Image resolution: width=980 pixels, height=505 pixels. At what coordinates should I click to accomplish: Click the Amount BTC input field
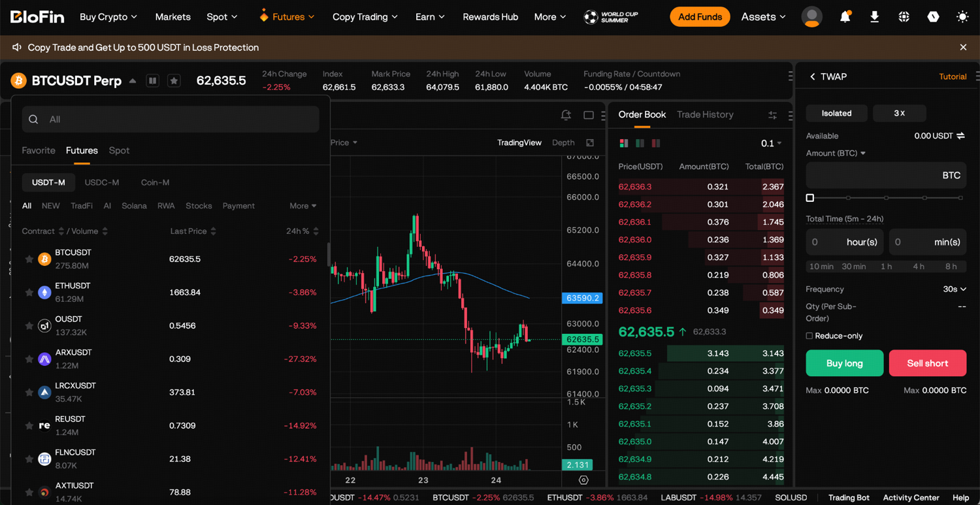pyautogui.click(x=886, y=175)
